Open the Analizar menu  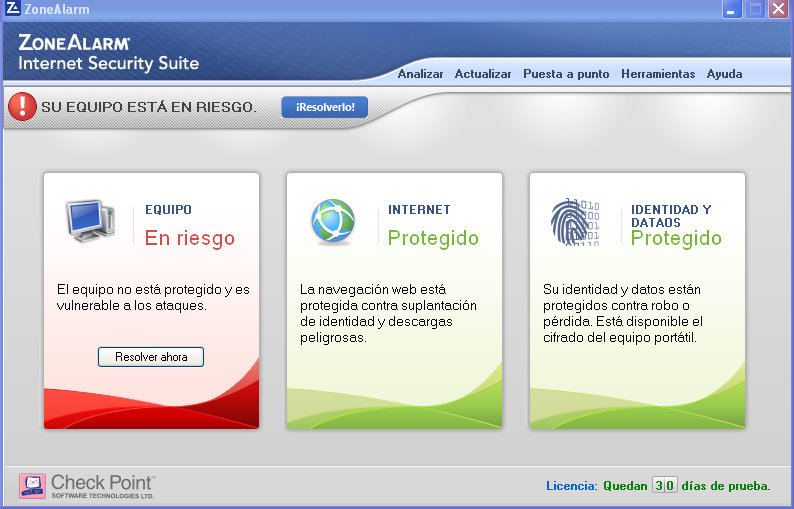click(x=420, y=74)
